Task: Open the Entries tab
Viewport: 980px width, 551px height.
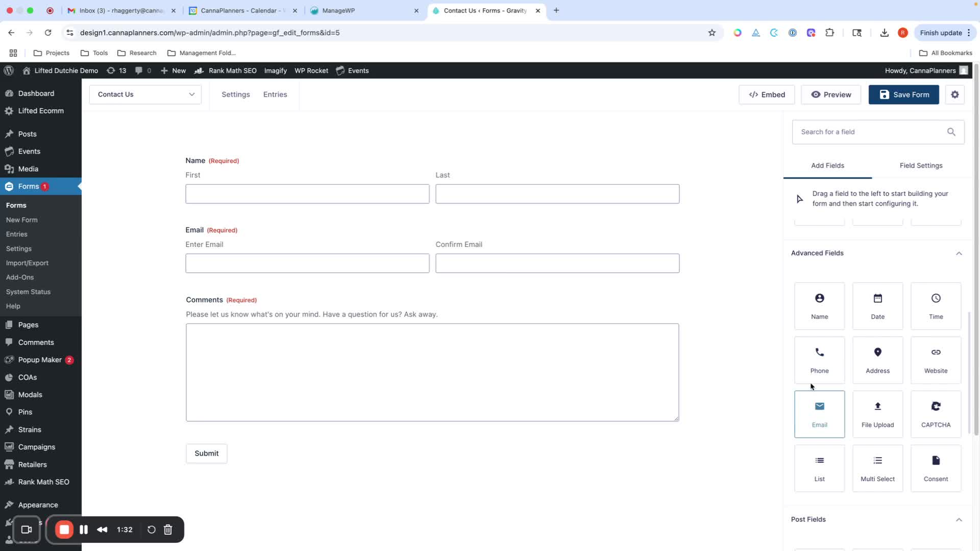Action: (x=275, y=94)
